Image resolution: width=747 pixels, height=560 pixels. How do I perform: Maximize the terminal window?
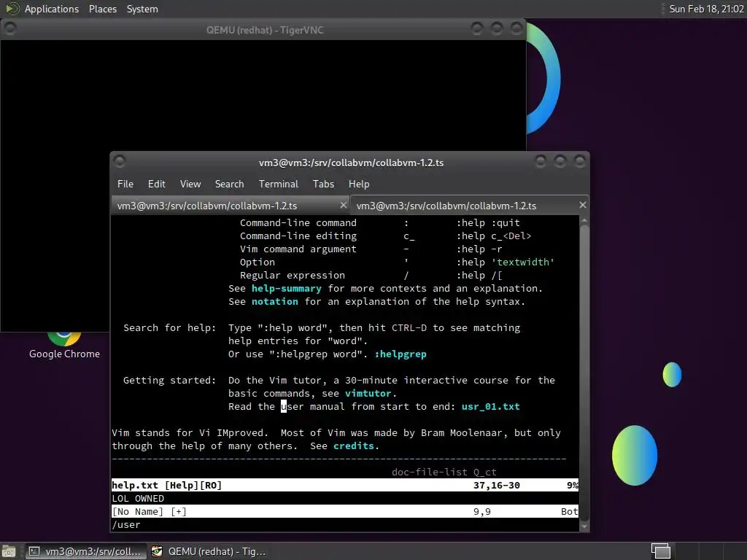coord(560,161)
